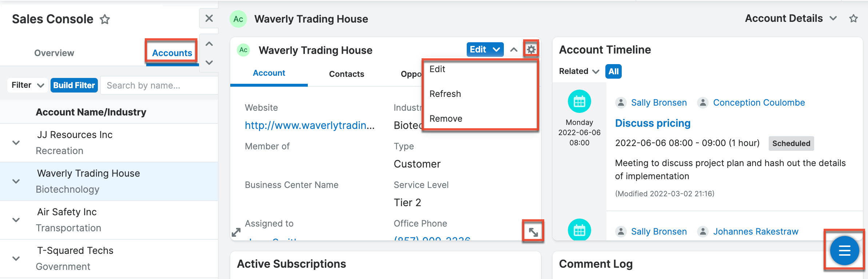Screen dimensions: 868x279
Task: Expand the account panel with the diagonal arrows icon
Action: click(533, 231)
